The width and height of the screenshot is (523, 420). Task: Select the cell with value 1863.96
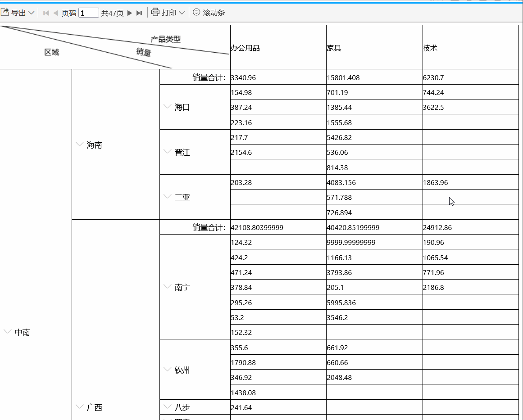click(x=471, y=182)
